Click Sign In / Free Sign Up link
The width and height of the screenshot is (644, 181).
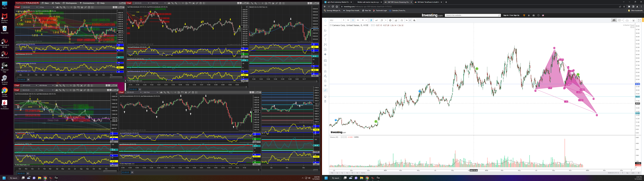pos(511,15)
